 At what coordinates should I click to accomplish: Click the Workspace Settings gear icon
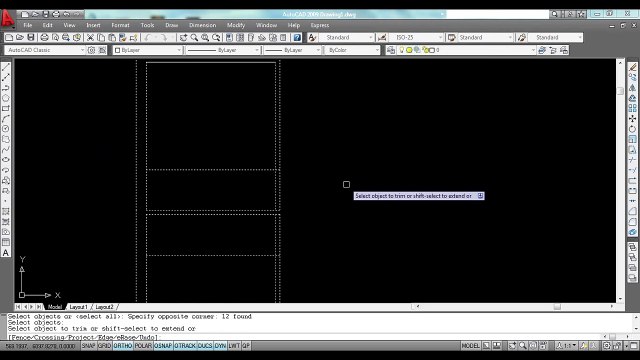click(x=91, y=50)
